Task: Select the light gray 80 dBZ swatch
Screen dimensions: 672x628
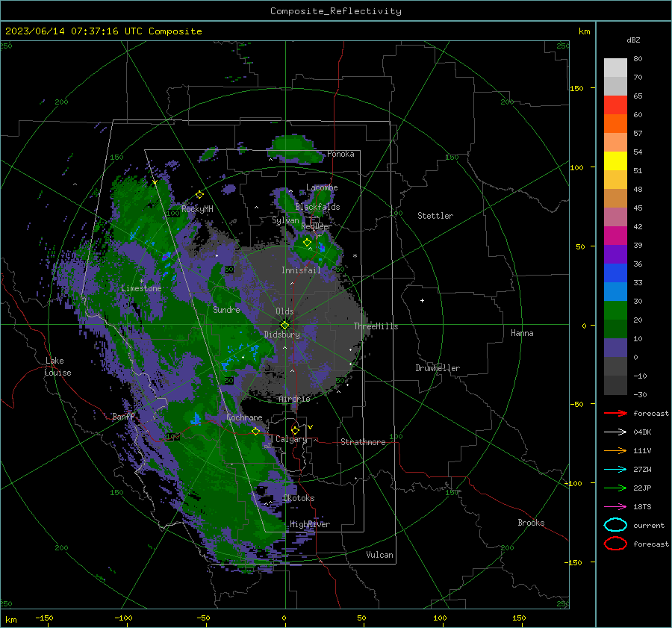Action: click(x=615, y=67)
